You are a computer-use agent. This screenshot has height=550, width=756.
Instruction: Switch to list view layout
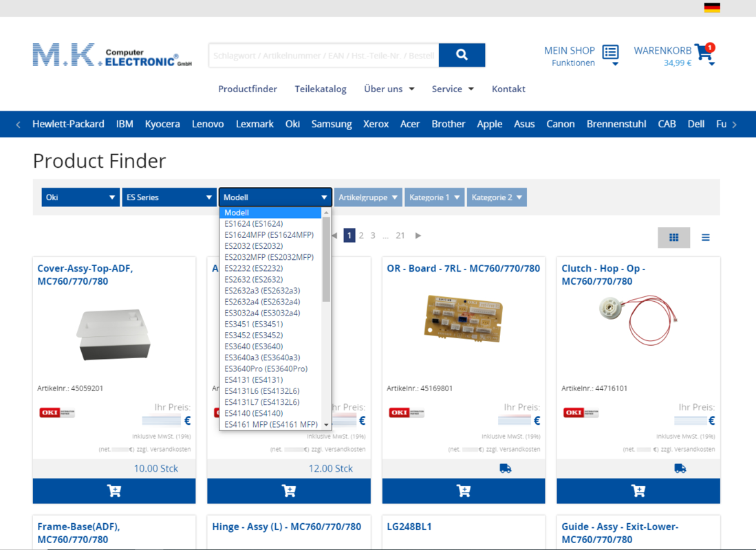point(705,237)
